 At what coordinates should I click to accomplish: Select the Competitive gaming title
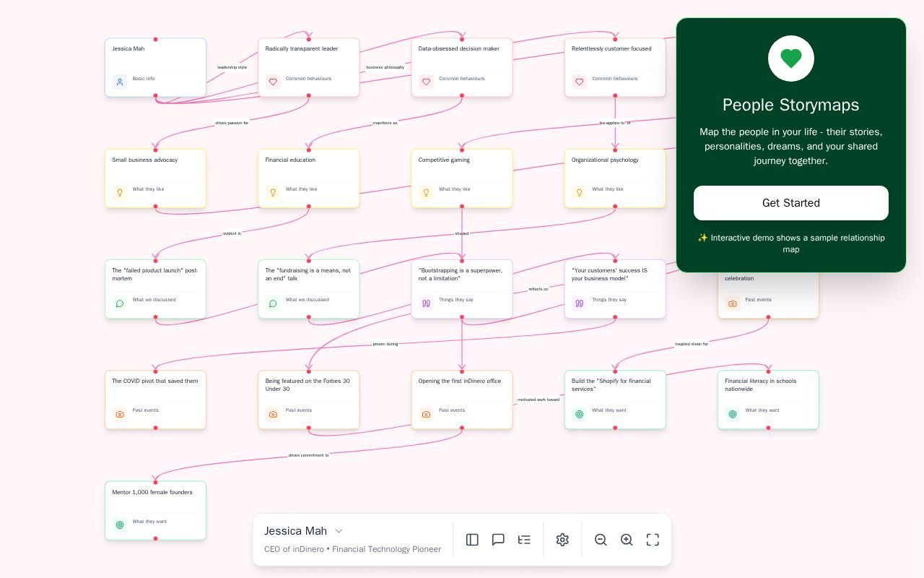tap(444, 160)
